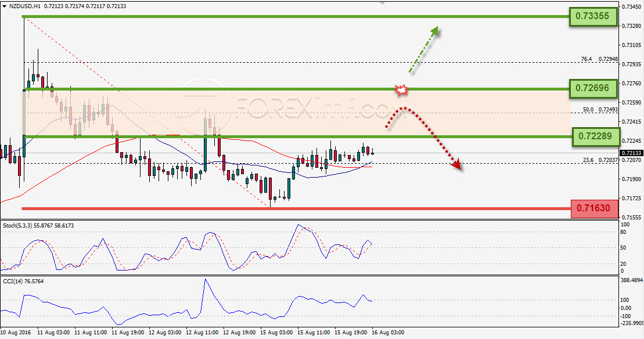Click the 0.72590 price axis value
The image size is (644, 339).
(632, 103)
